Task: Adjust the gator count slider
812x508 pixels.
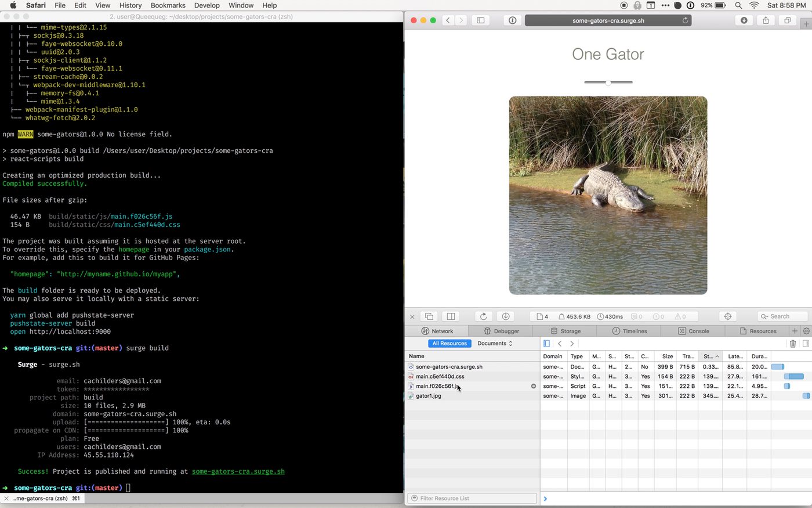Action: (x=608, y=82)
